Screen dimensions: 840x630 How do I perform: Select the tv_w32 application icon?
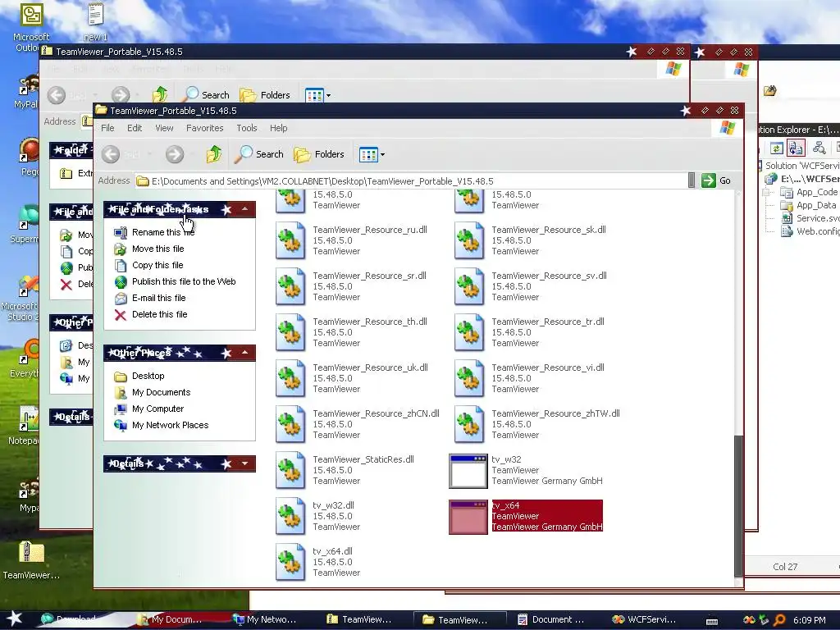point(468,472)
